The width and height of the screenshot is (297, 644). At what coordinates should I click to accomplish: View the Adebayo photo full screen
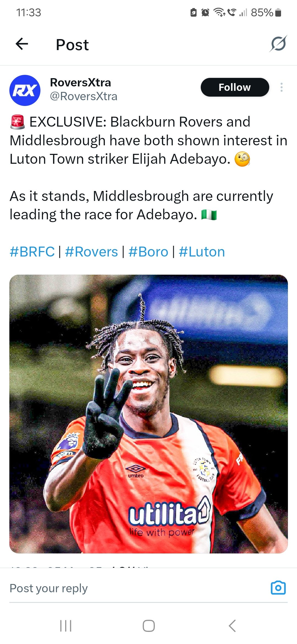click(148, 414)
